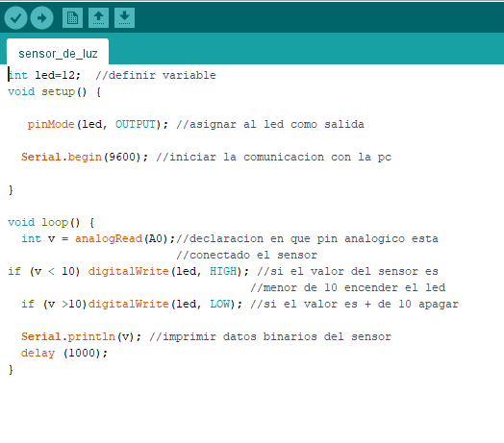504x443 pixels.
Task: Click the 'if (v < 10)' condition
Action: tap(44, 272)
